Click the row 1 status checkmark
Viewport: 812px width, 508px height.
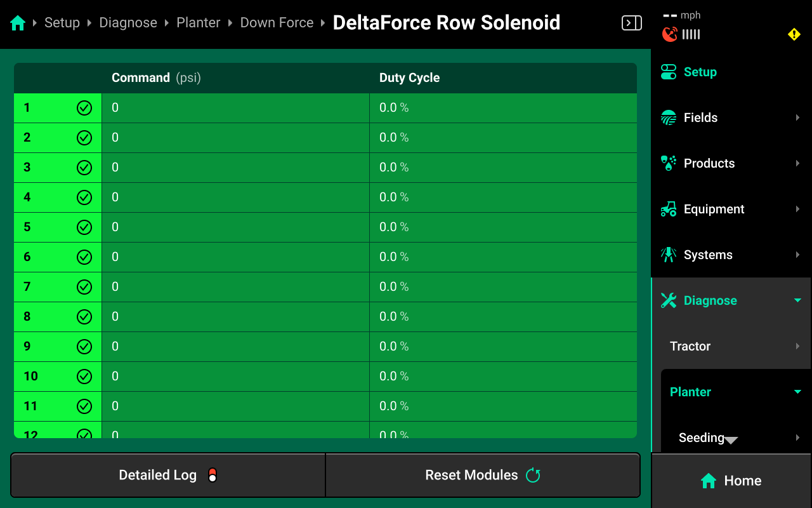tap(84, 108)
